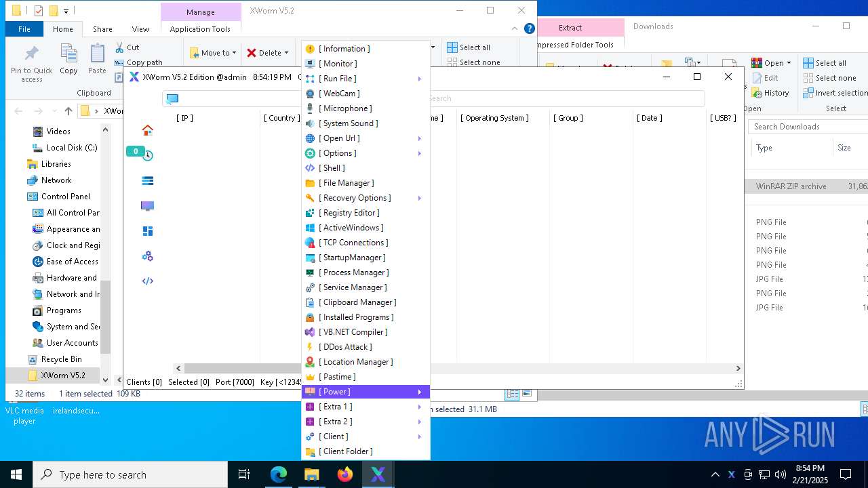Click the Service Manager gears icon

pyautogui.click(x=310, y=287)
